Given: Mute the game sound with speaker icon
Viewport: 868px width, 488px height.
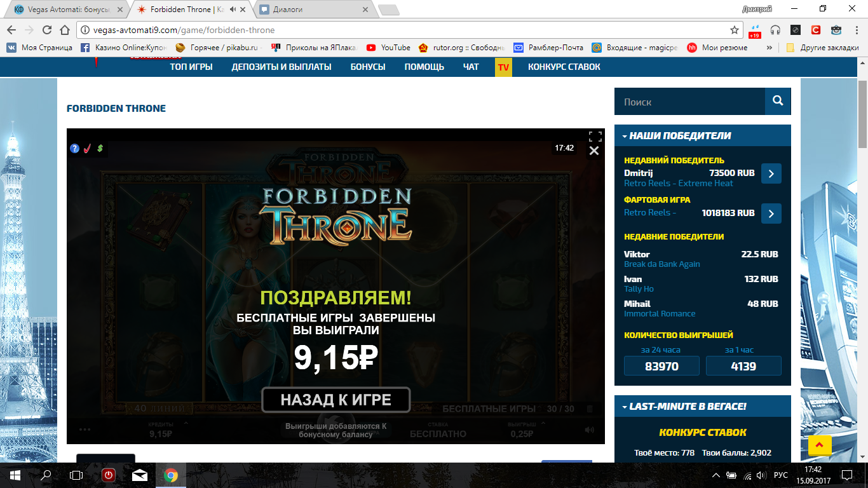Looking at the screenshot, I should point(589,430).
